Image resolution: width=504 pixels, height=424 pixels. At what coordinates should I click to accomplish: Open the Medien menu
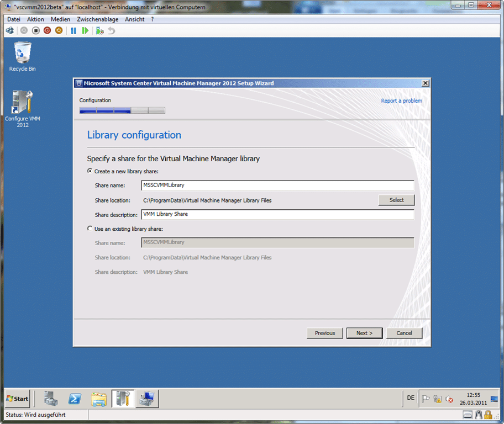click(60, 19)
